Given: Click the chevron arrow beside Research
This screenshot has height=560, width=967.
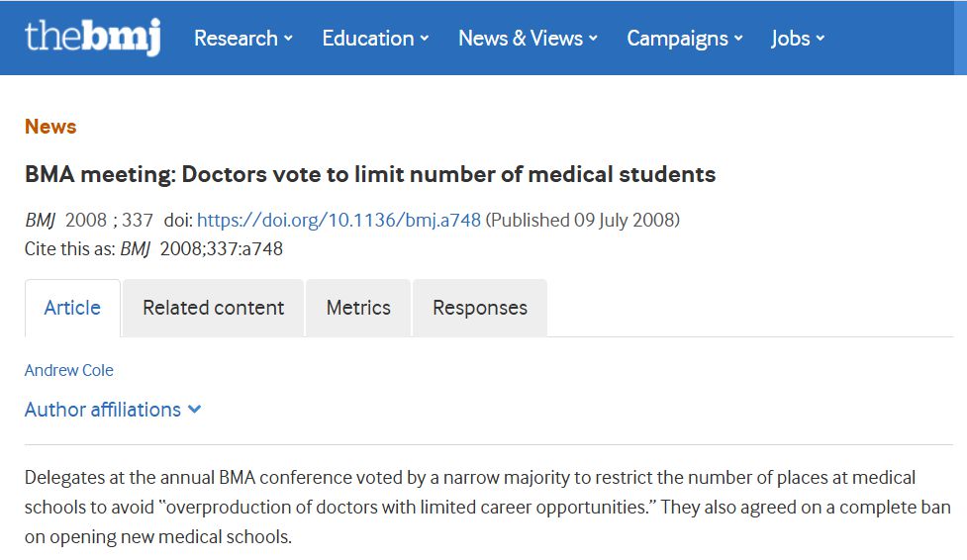Looking at the screenshot, I should [x=288, y=40].
